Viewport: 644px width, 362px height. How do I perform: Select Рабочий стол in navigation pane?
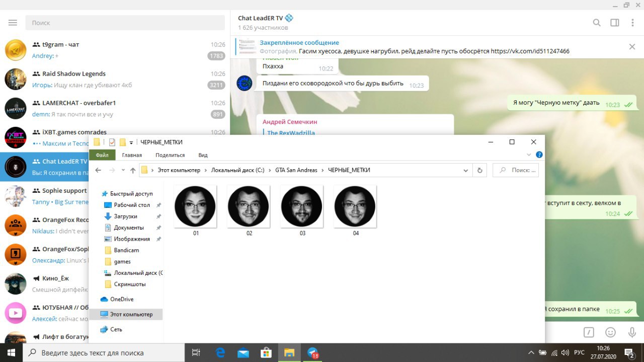coord(132,205)
